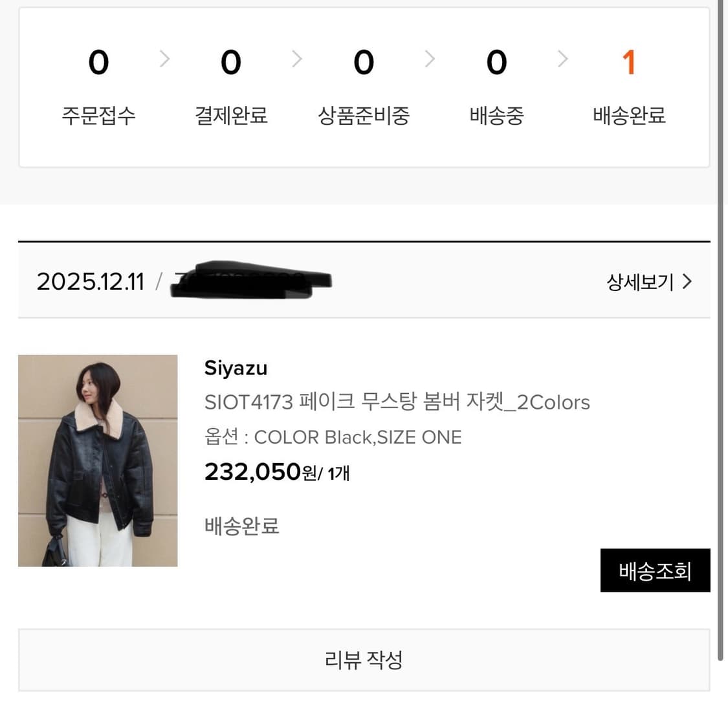This screenshot has height=723, width=728.
Task: Click the SIOT4173 faux mustang jacket title
Action: pos(397,402)
